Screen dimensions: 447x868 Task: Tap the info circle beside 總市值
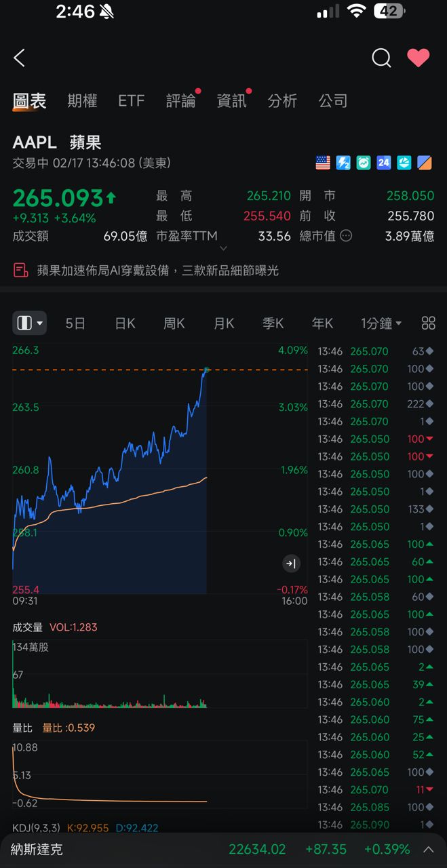(346, 236)
